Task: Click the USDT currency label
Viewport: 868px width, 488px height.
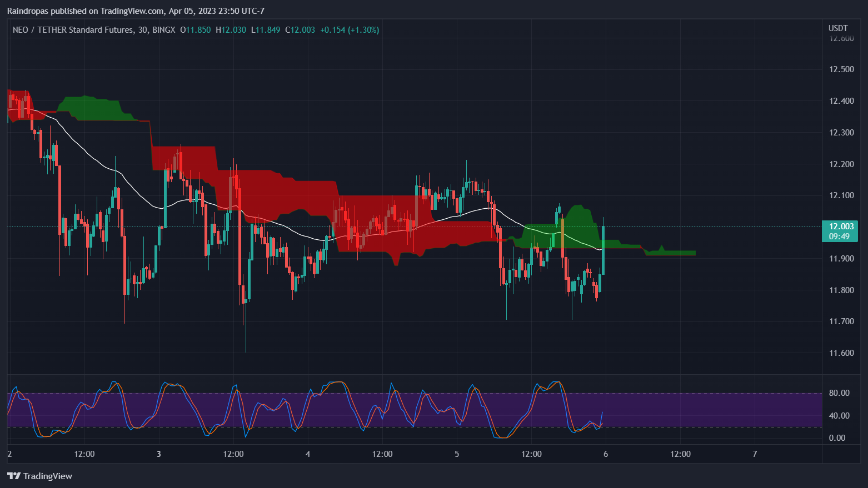Action: 838,28
